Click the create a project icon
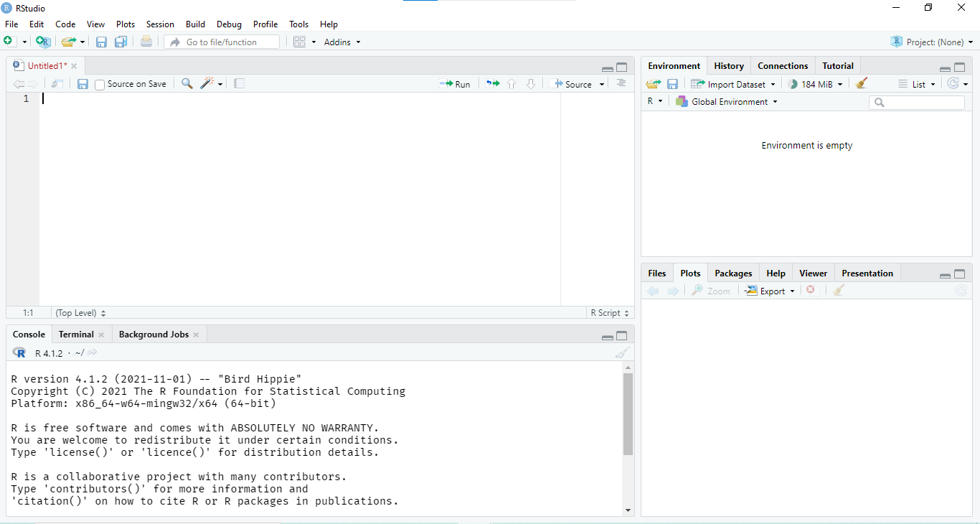The width and height of the screenshot is (980, 524). (x=43, y=42)
